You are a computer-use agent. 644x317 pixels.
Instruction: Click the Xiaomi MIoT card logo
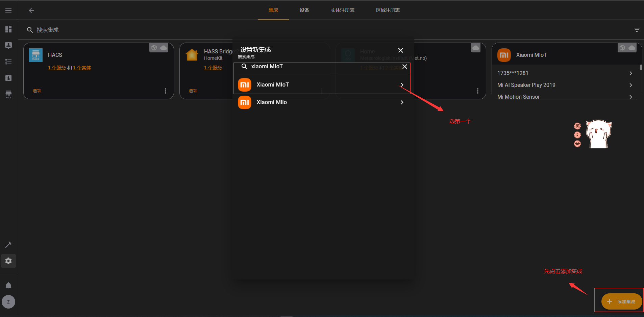(x=504, y=55)
